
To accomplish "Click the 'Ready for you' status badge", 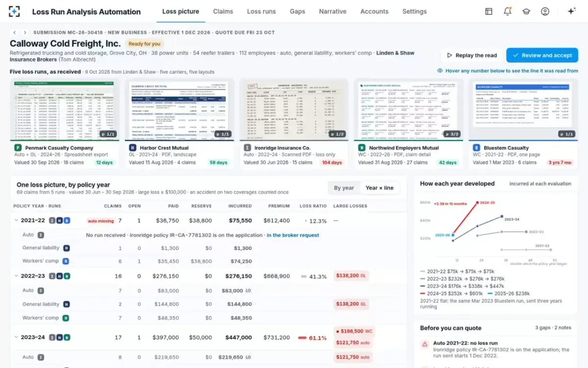I will (x=145, y=44).
